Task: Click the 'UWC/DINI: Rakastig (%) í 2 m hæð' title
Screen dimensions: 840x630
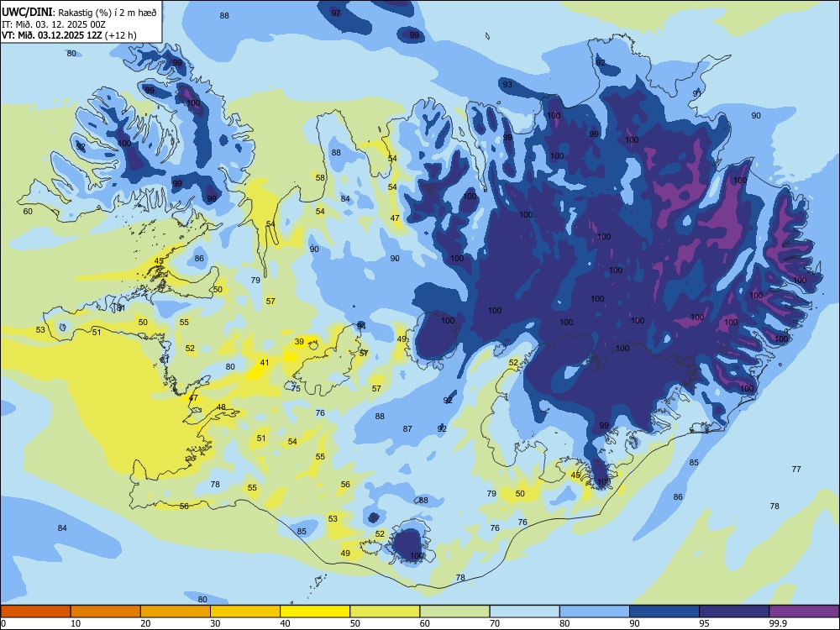Action: [79, 13]
